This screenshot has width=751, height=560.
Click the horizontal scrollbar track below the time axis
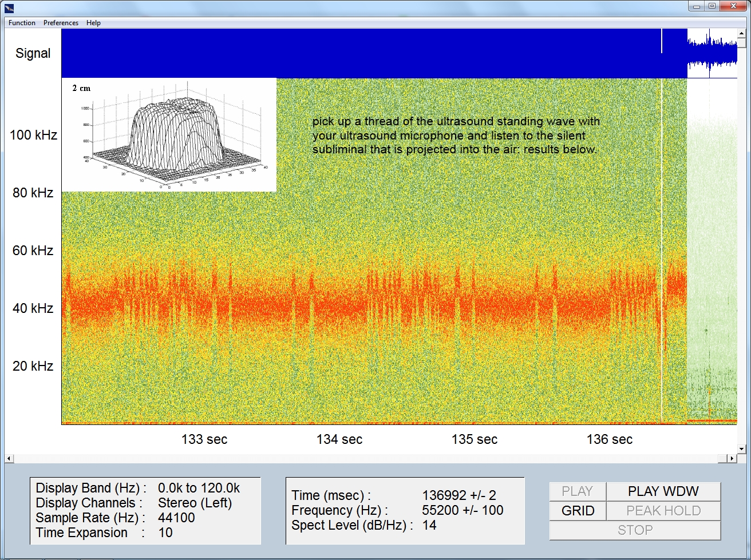[366, 459]
